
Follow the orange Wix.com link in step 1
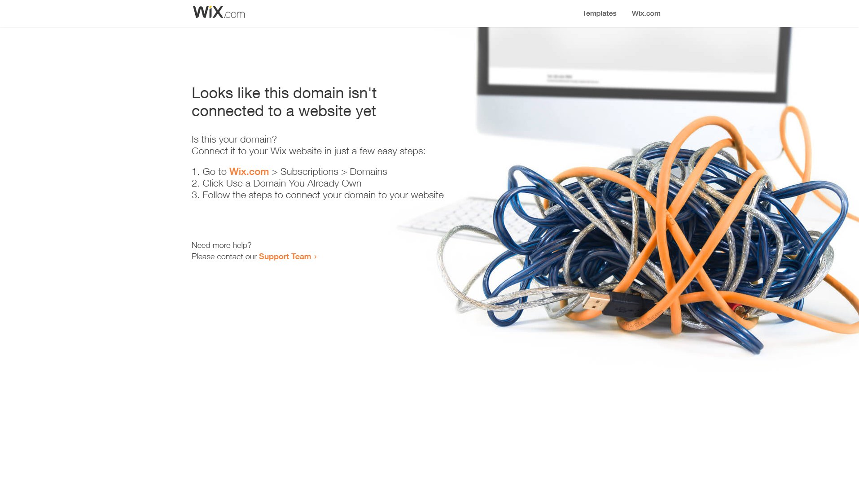249,172
